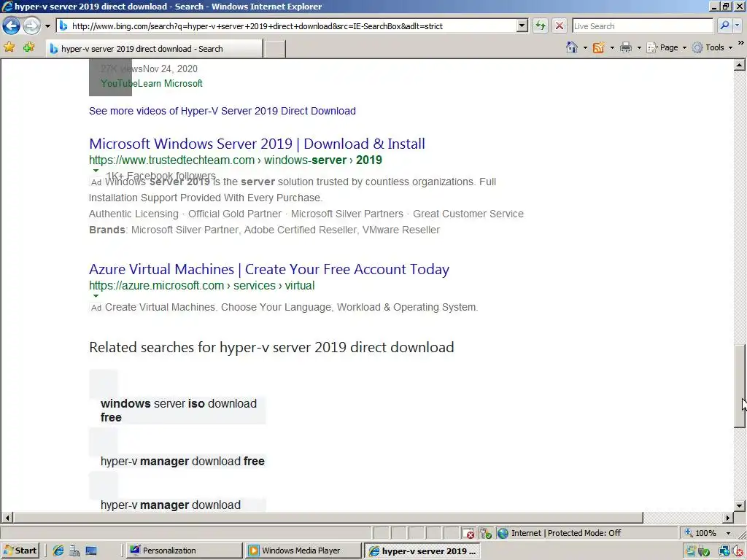The width and height of the screenshot is (747, 560).
Task: Click the Show Desktop Quick Launch icon
Action: (x=91, y=551)
